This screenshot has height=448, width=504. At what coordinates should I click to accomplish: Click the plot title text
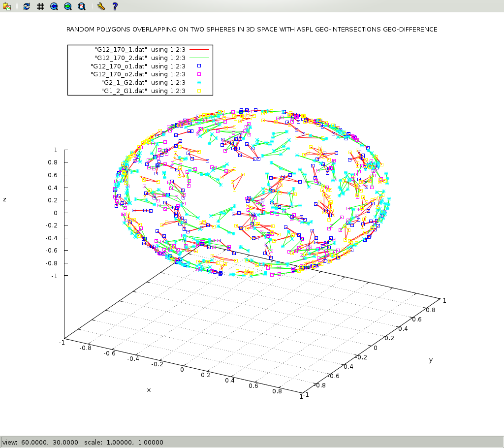click(x=252, y=30)
